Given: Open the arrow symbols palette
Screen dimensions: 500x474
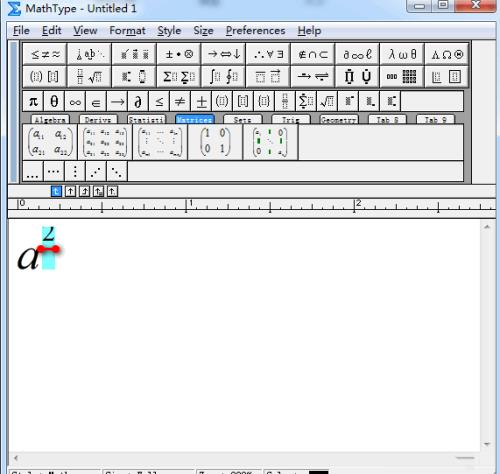Looking at the screenshot, I should (x=223, y=54).
